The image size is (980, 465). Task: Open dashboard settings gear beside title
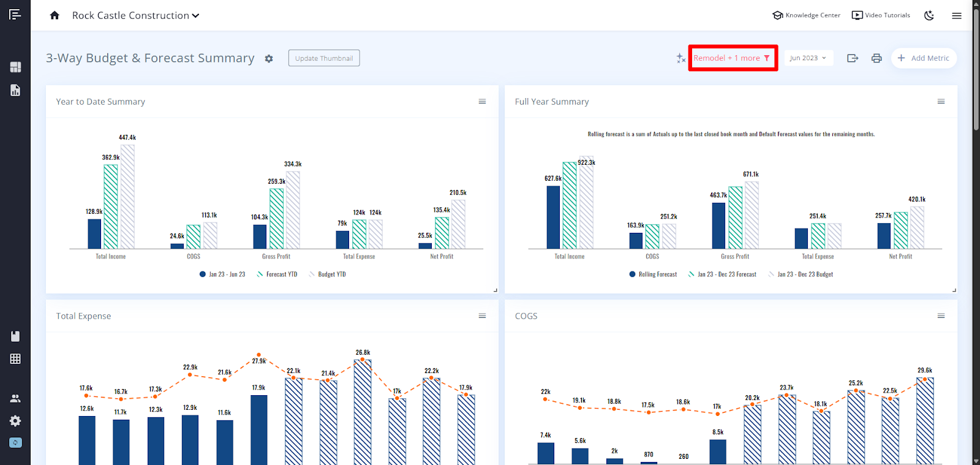pos(269,59)
